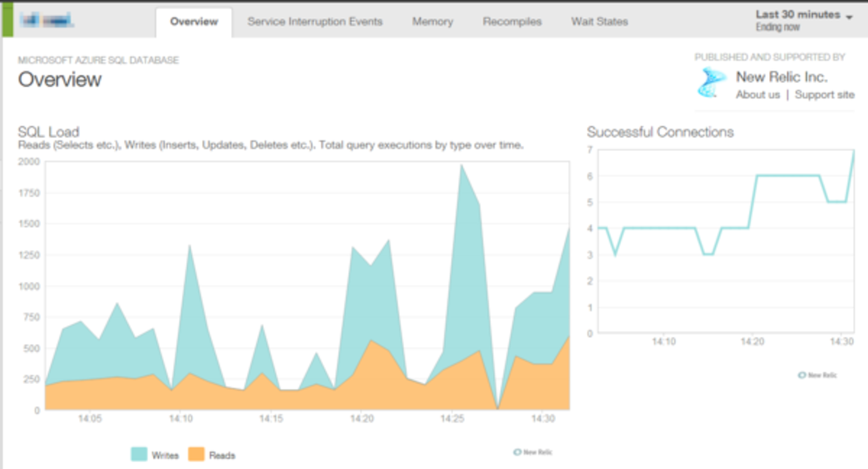Screen dimensions: 868x469
Task: Click the Successful Connections chart title
Action: (x=660, y=132)
